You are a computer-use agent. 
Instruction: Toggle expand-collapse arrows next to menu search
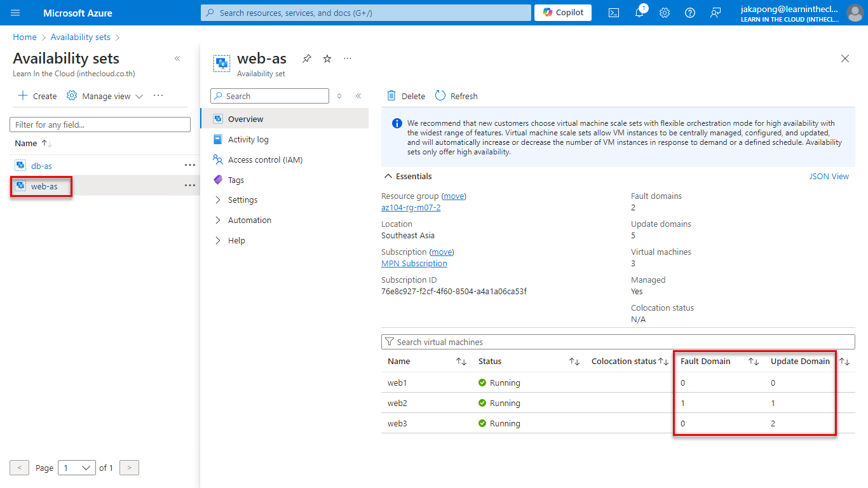click(339, 96)
